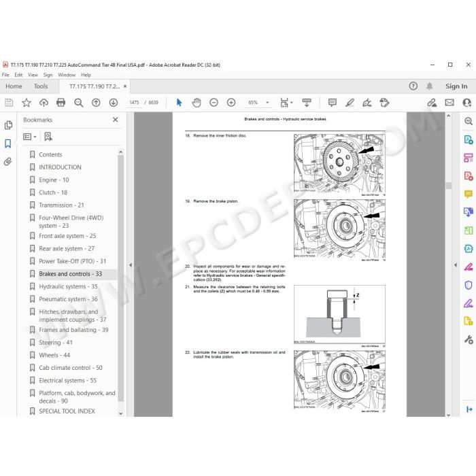
Task: Open the Hydraulic systems - 35 bookmark
Action: point(68,286)
